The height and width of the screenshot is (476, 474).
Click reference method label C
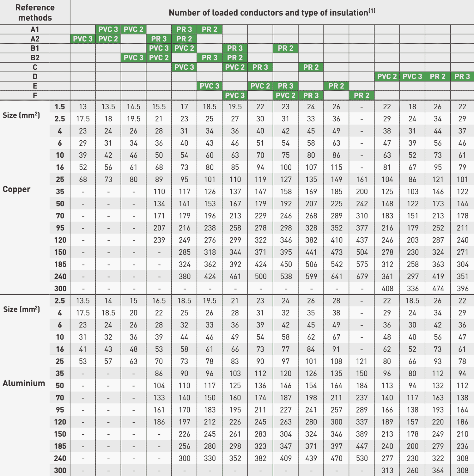(x=35, y=67)
